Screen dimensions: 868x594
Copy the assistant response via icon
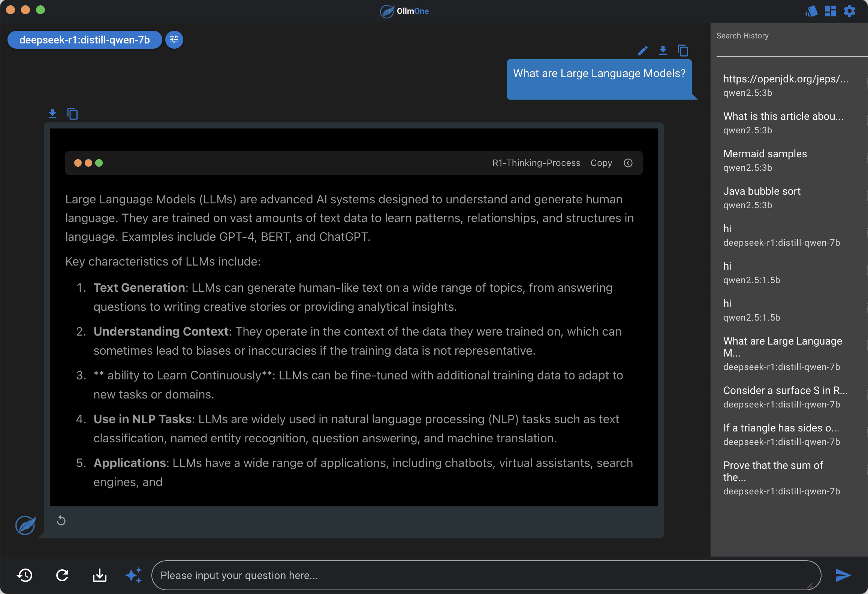(x=72, y=114)
